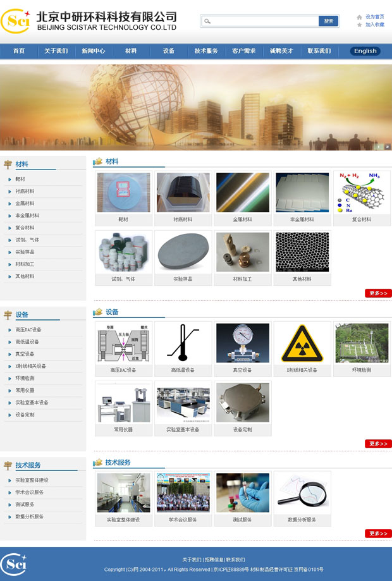The image size is (392, 581).
Task: Click the radiation warning sign image for X射线相关设备
Action: (302, 343)
